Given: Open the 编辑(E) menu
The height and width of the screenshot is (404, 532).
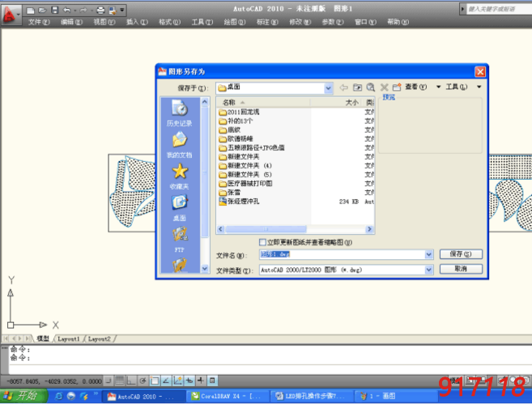Looking at the screenshot, I should tap(71, 22).
